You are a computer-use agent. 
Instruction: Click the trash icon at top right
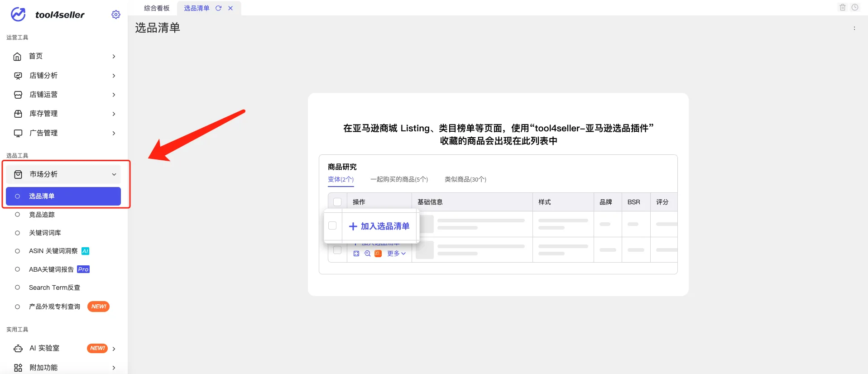[x=843, y=7]
